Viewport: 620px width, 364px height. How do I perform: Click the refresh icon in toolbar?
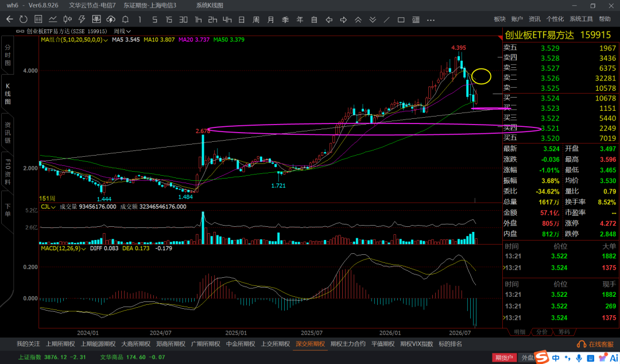click(x=24, y=20)
